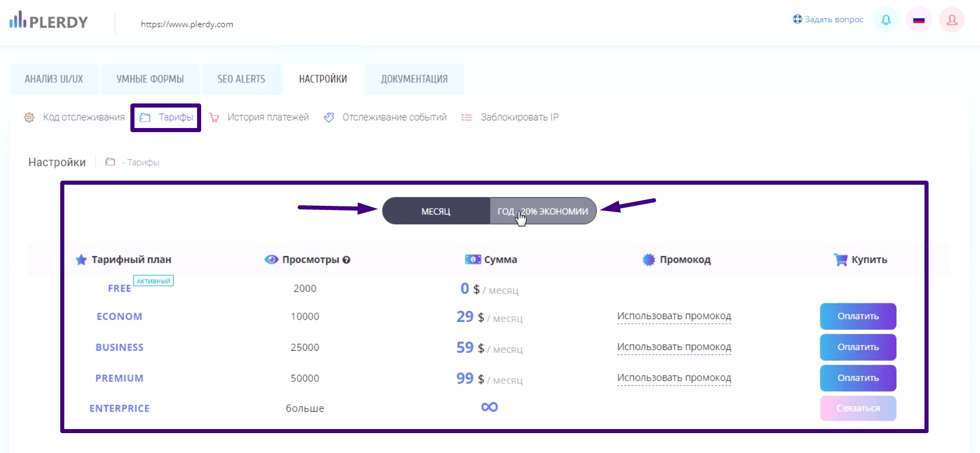This screenshot has width=980, height=453.
Task: Use promo code for PREMIUM plan
Action: [674, 378]
